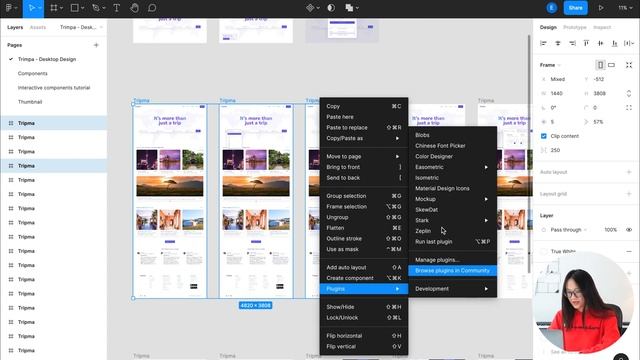Select Plugins menu entry
This screenshot has height=360, width=640.
click(364, 289)
